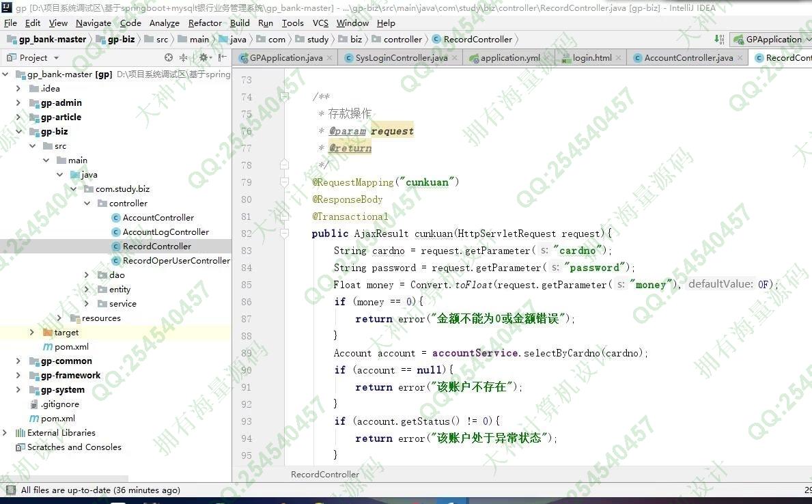Click line number 85 in gutter
Image resolution: width=812 pixels, height=504 pixels.
point(247,285)
